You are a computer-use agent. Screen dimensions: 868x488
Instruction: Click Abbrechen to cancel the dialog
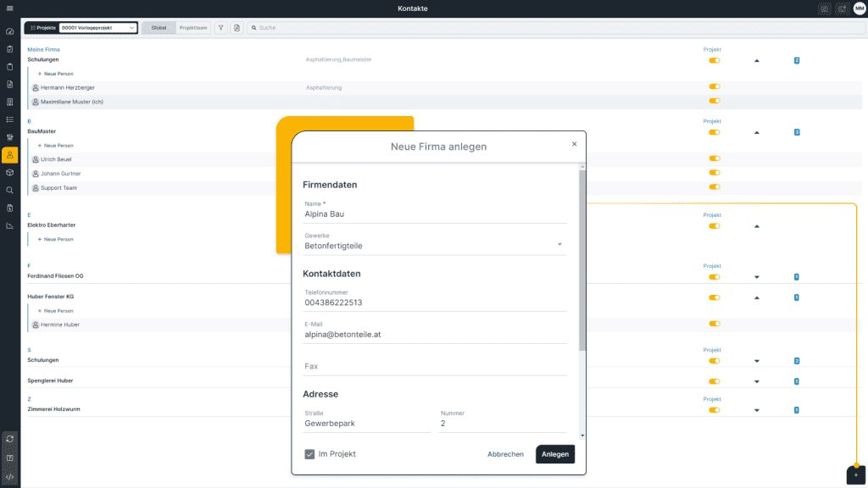click(505, 454)
